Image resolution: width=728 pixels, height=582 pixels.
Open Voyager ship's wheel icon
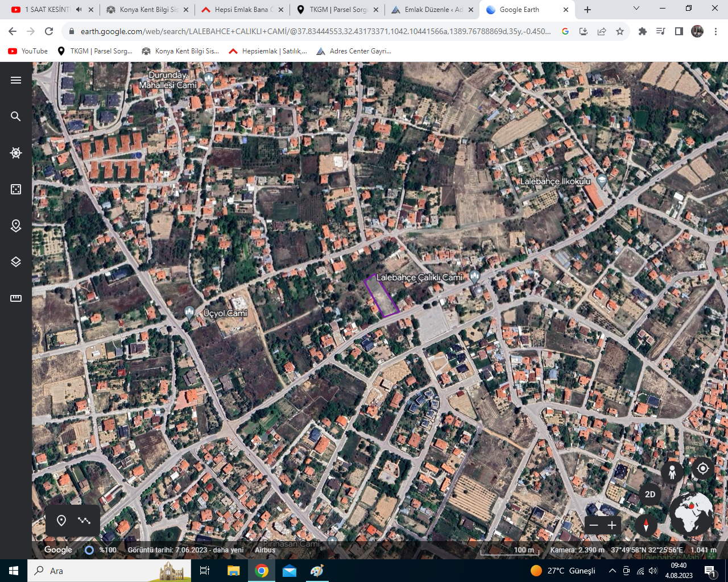(16, 153)
